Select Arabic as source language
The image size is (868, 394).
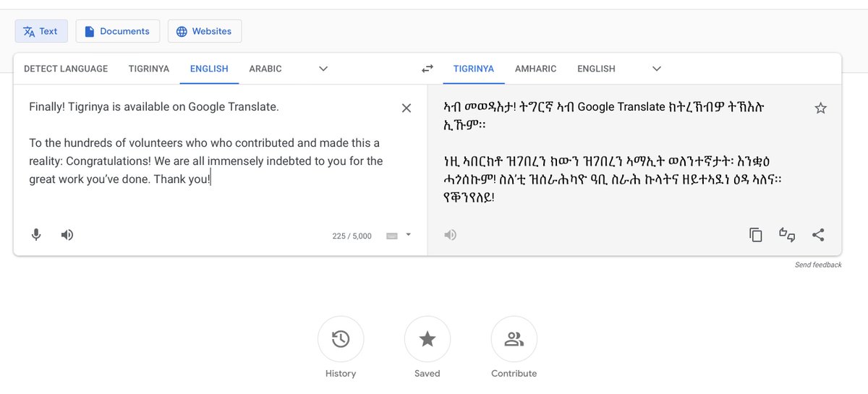(265, 69)
